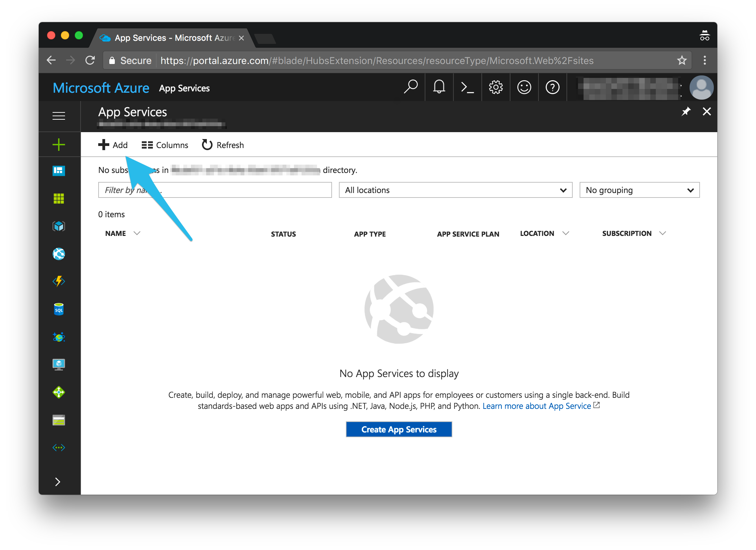Expand More services chevron at sidebar bottom
The width and height of the screenshot is (756, 550).
[58, 482]
